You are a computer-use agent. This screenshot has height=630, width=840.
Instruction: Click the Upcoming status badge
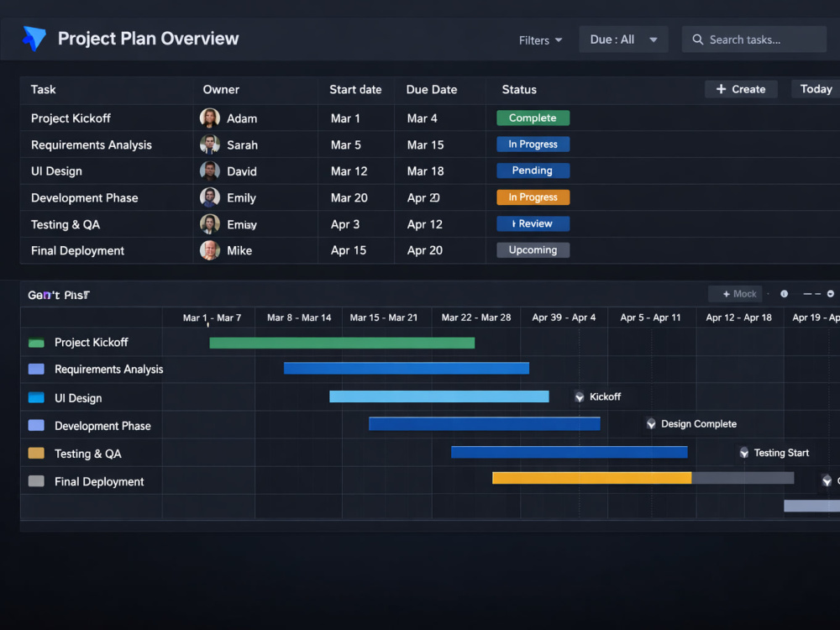533,249
